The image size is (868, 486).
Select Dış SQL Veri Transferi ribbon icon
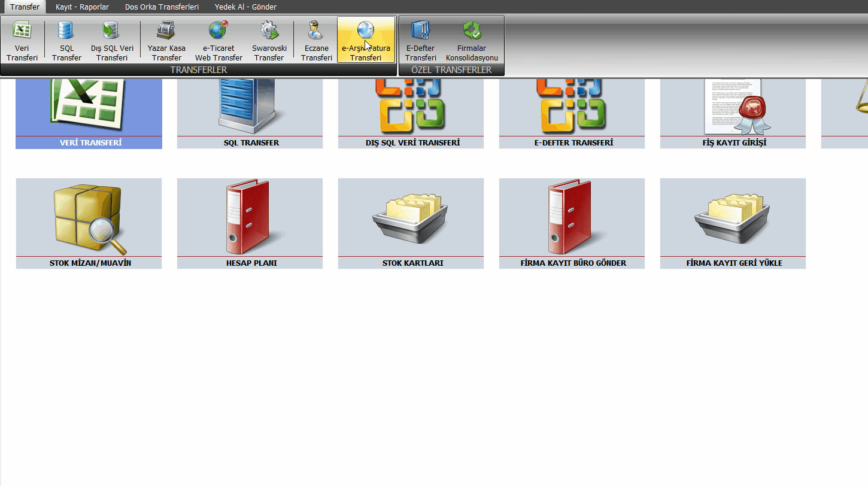pos(112,40)
